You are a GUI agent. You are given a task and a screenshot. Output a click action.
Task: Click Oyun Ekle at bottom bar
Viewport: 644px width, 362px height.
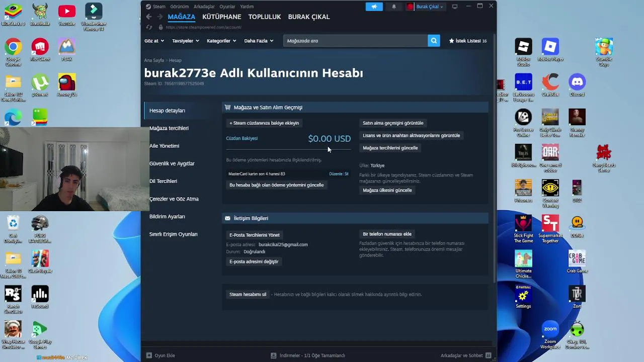point(160,355)
